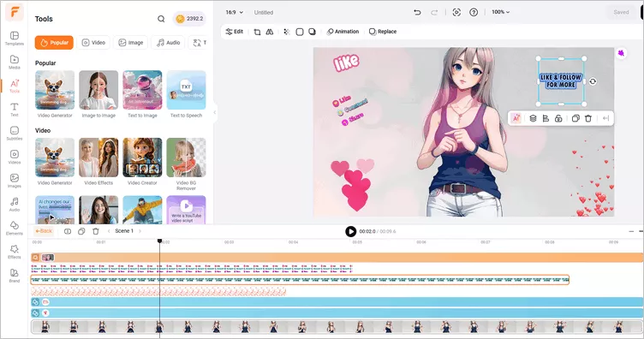Switch to the Audio tools tab

pos(169,43)
